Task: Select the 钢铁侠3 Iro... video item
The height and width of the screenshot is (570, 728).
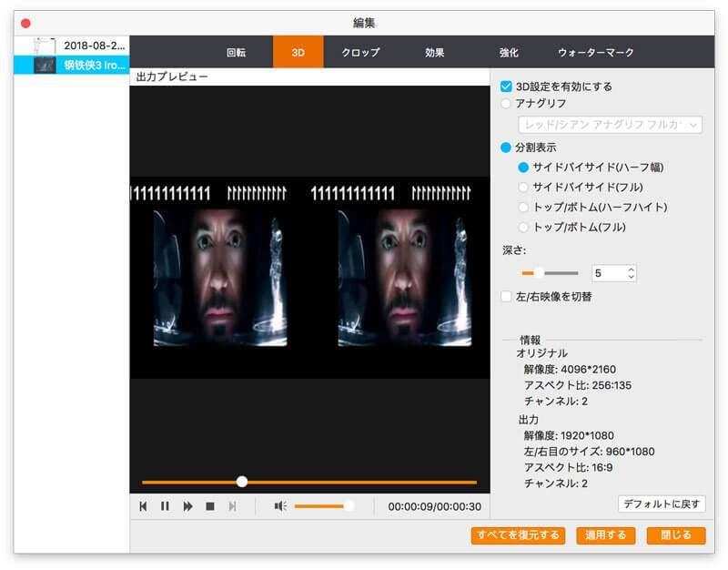Action: point(72,65)
